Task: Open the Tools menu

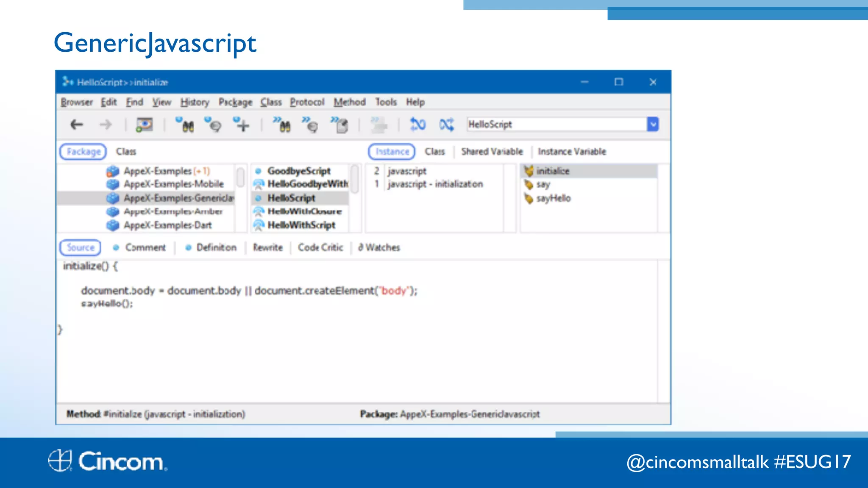Action: [x=386, y=102]
